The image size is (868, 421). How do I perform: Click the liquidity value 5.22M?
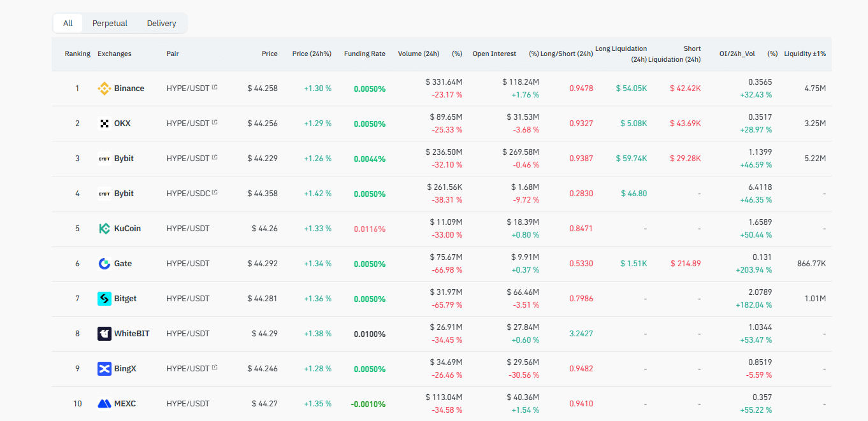(815, 159)
